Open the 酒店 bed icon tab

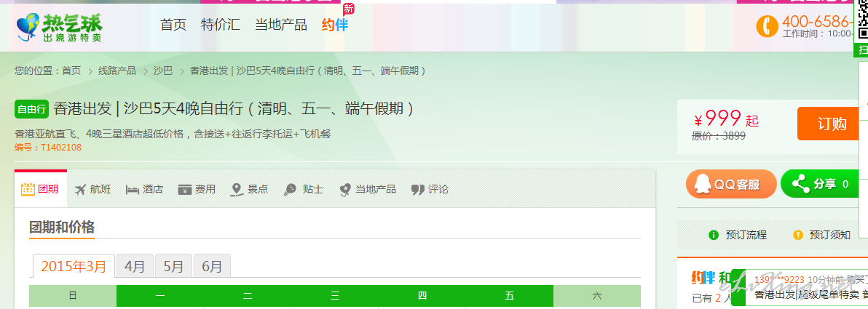click(144, 189)
